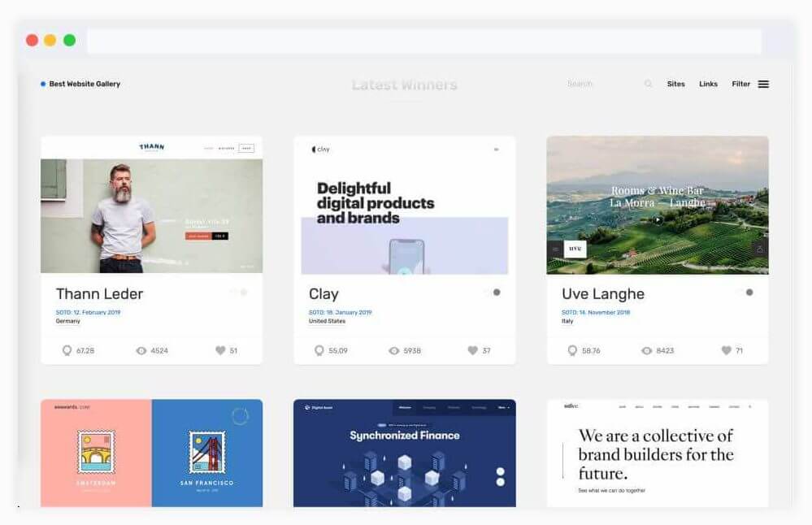Click the play button on Uve Langhe preview

(x=658, y=219)
